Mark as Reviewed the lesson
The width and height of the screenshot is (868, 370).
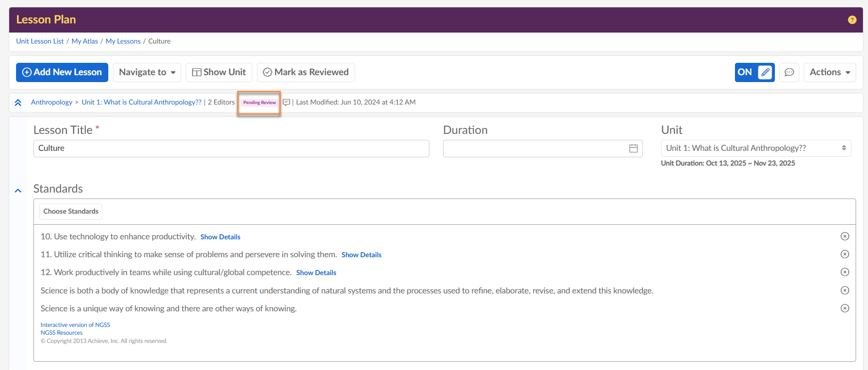[x=306, y=72]
